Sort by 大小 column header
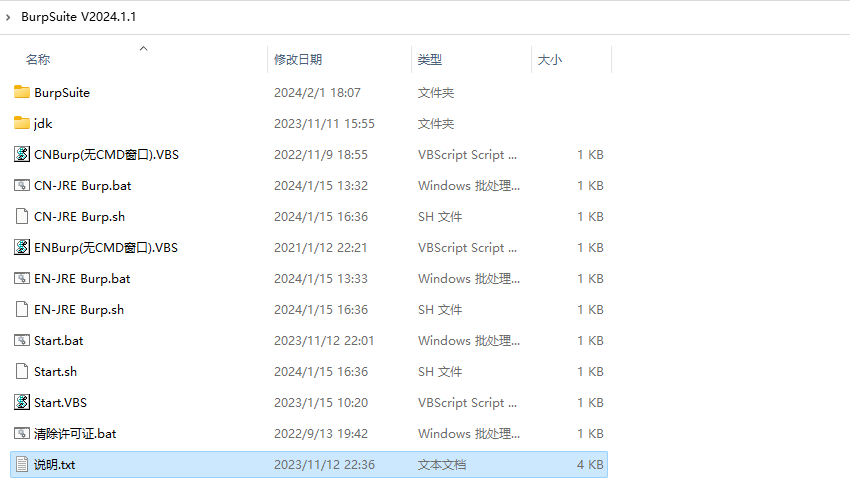The width and height of the screenshot is (850, 479). click(550, 60)
